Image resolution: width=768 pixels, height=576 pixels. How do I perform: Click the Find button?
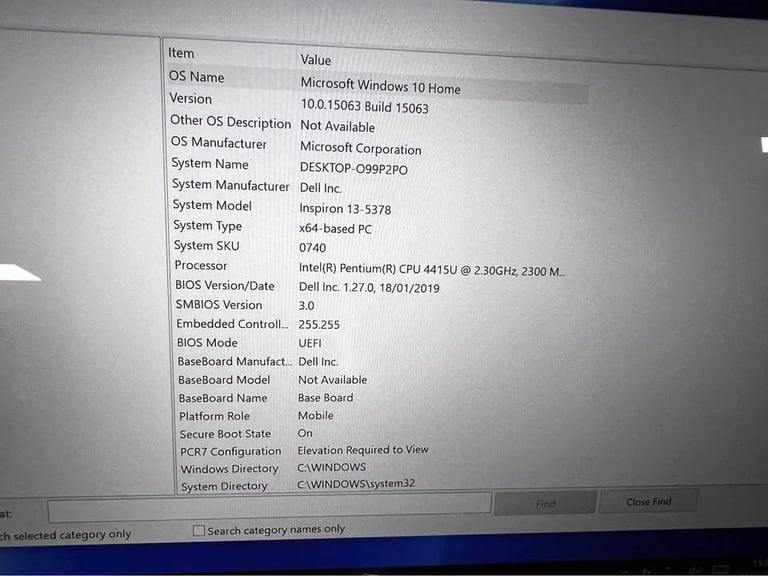pos(545,504)
